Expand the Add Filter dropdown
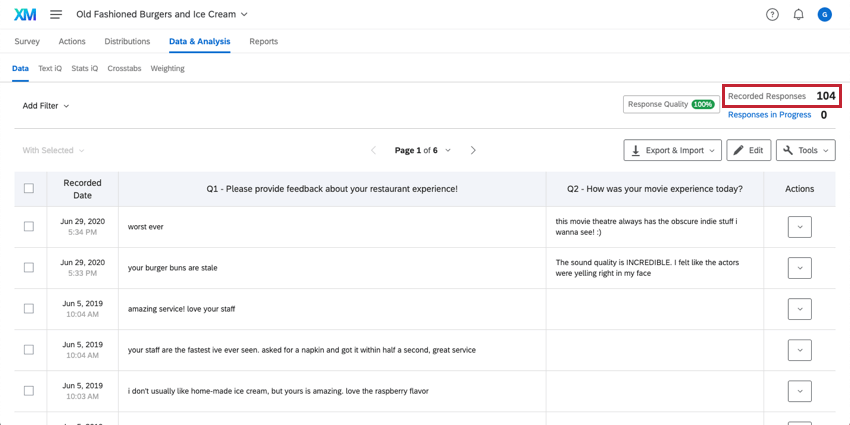 (x=46, y=106)
